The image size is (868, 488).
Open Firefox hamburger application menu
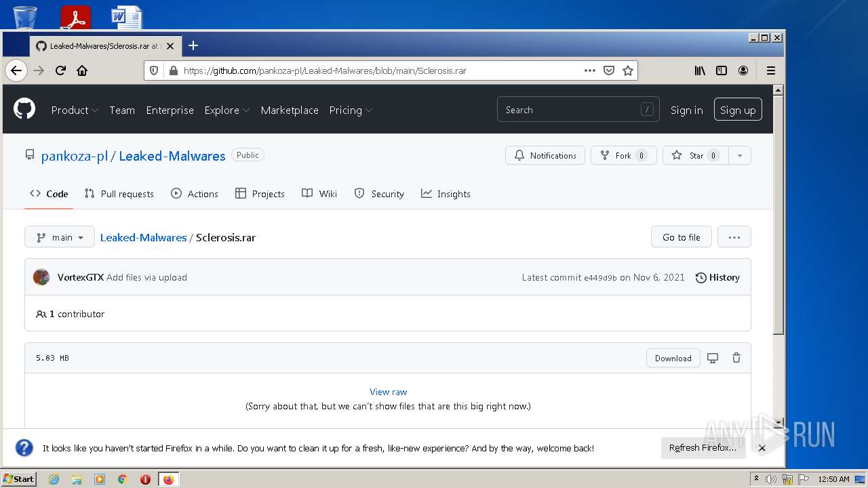click(771, 70)
